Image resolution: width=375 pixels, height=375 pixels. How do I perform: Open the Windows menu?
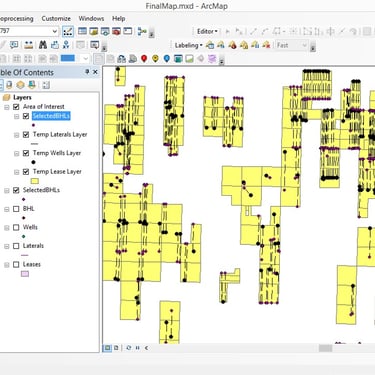(91, 19)
